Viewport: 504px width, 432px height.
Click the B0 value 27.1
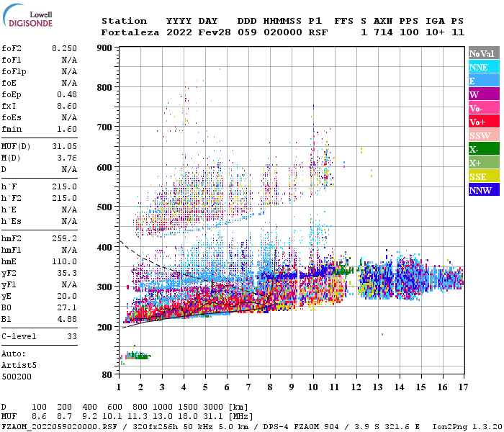pos(67,308)
